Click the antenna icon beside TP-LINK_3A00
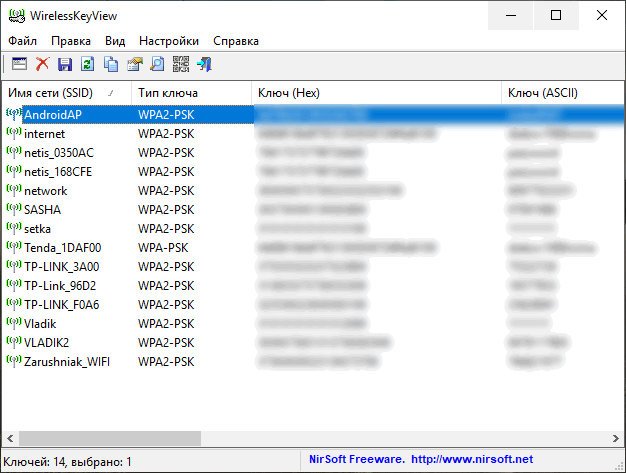 [14, 266]
